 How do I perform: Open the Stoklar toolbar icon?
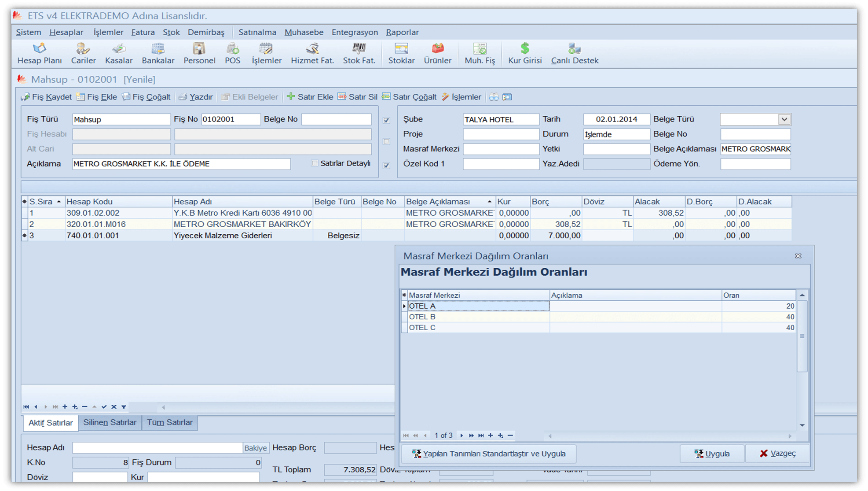[x=401, y=54]
